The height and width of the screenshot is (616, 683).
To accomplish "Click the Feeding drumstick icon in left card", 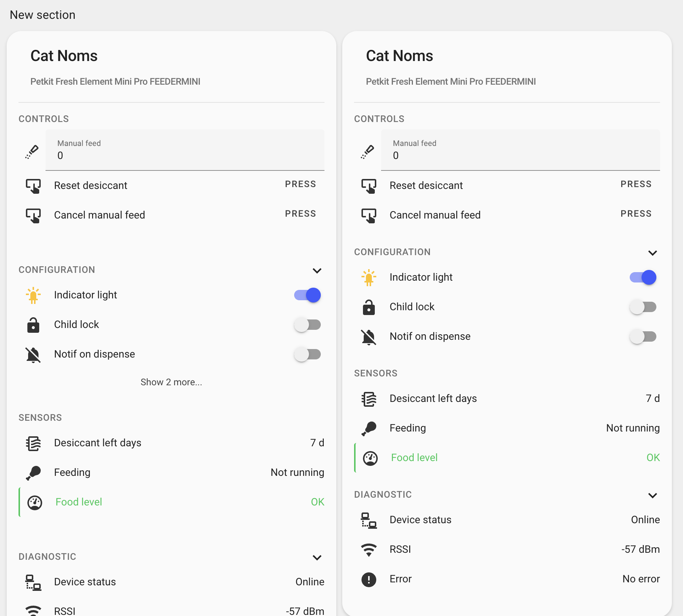I will click(x=33, y=473).
